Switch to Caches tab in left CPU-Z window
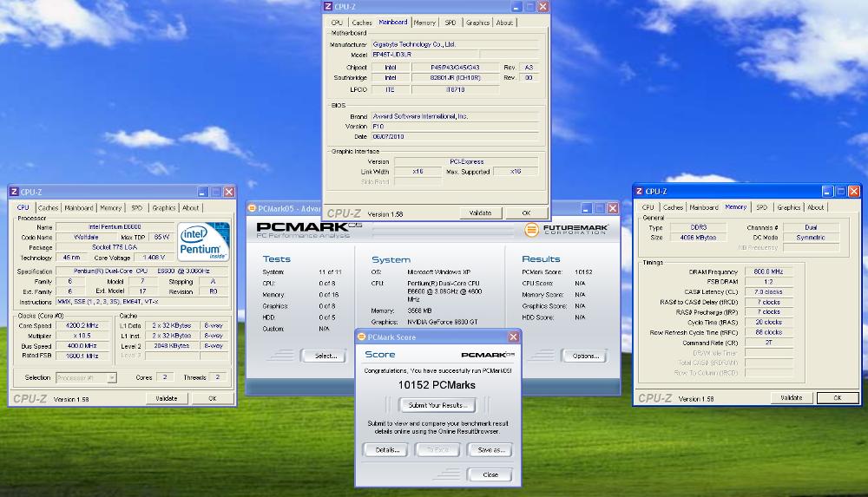Viewport: 868px width, 497px height. click(48, 208)
